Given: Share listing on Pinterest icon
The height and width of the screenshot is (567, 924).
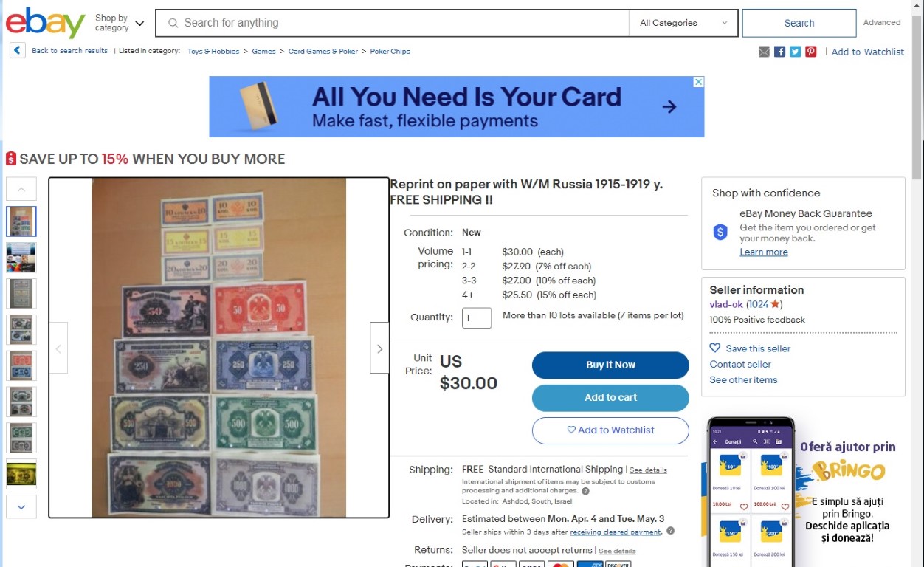Looking at the screenshot, I should coord(810,52).
